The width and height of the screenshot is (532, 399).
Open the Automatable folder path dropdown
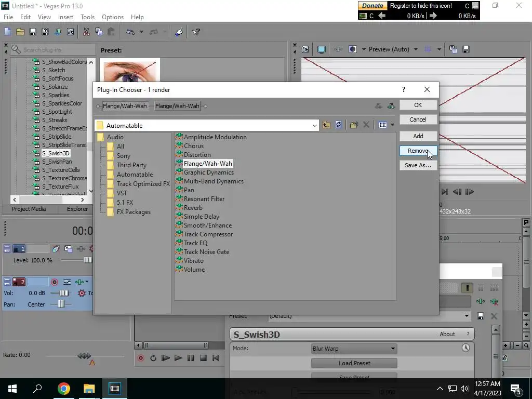(314, 126)
